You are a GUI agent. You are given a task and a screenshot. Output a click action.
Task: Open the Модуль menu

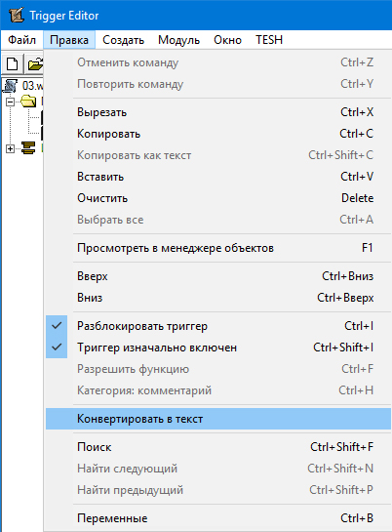(x=178, y=40)
